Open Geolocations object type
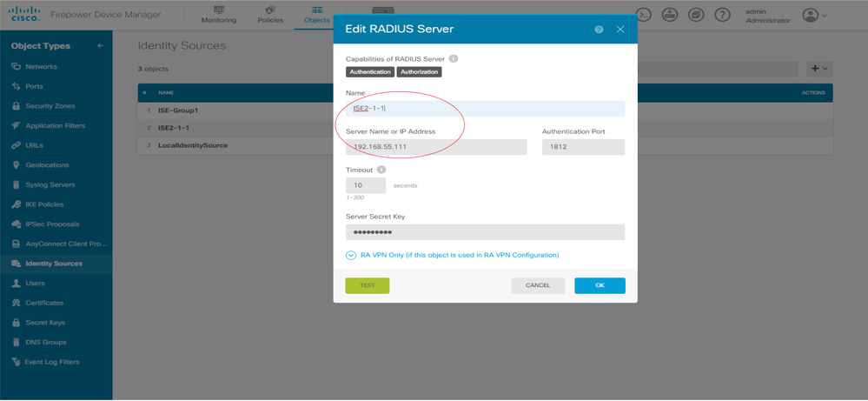Screen dimensions: 868x401 47,165
